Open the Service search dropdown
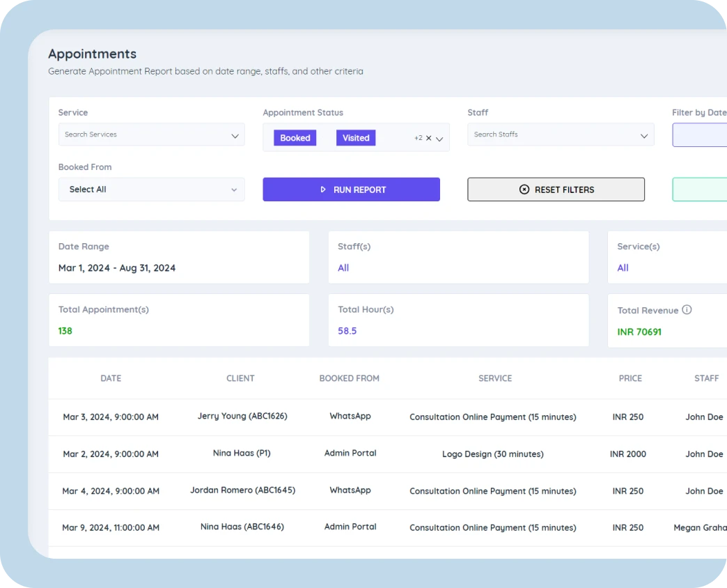Screen dimensions: 727x588 pyautogui.click(x=151, y=135)
